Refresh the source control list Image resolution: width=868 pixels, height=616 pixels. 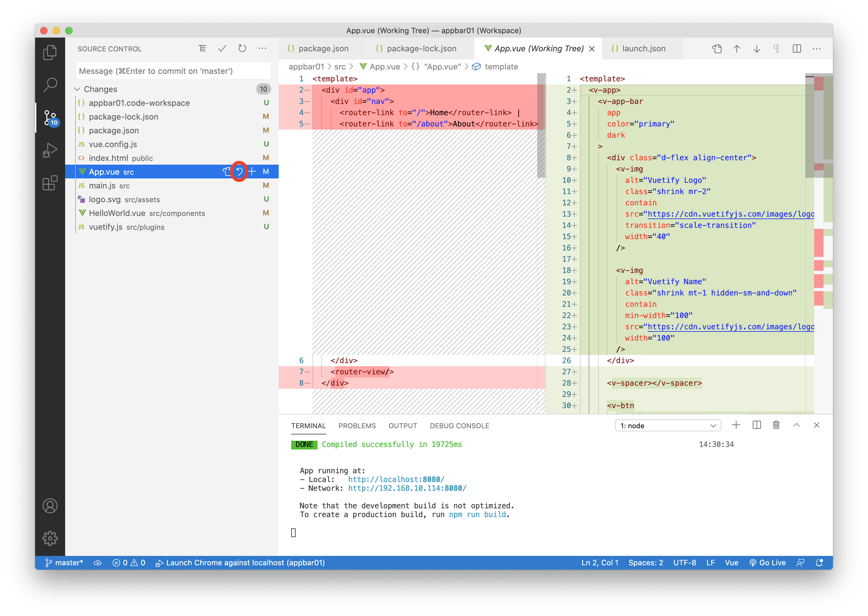242,49
